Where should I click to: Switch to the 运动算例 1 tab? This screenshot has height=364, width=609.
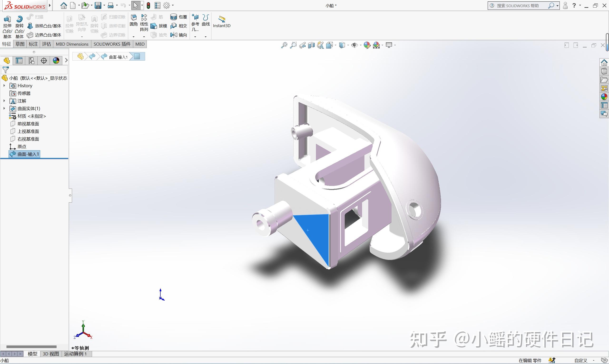tap(76, 354)
